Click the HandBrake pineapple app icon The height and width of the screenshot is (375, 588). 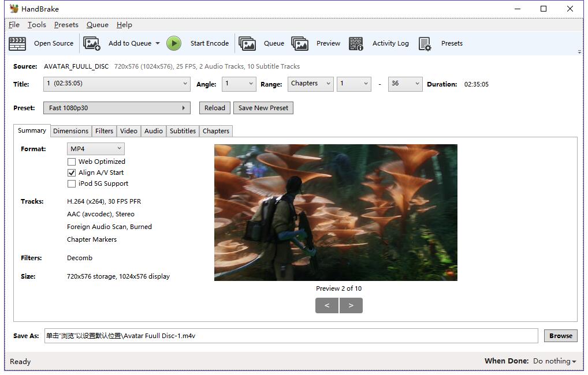(x=14, y=9)
